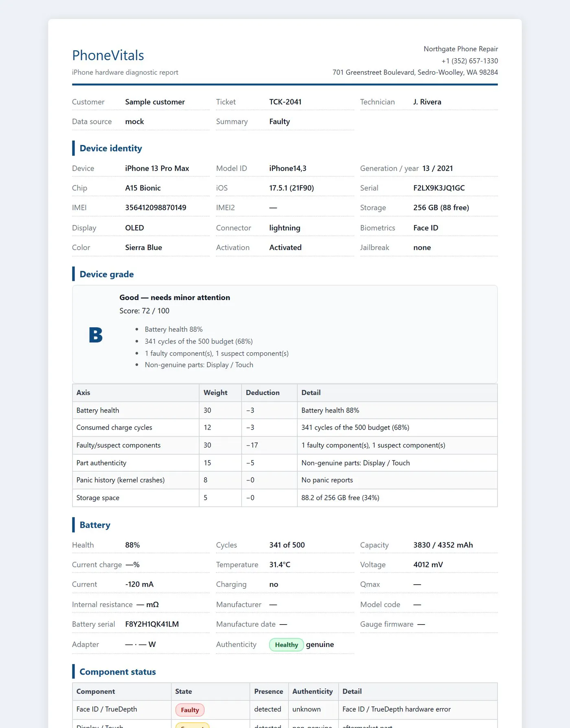Image resolution: width=570 pixels, height=728 pixels.
Task: Click the 'Battery health 88%' bullet in grade card
Action: click(173, 329)
